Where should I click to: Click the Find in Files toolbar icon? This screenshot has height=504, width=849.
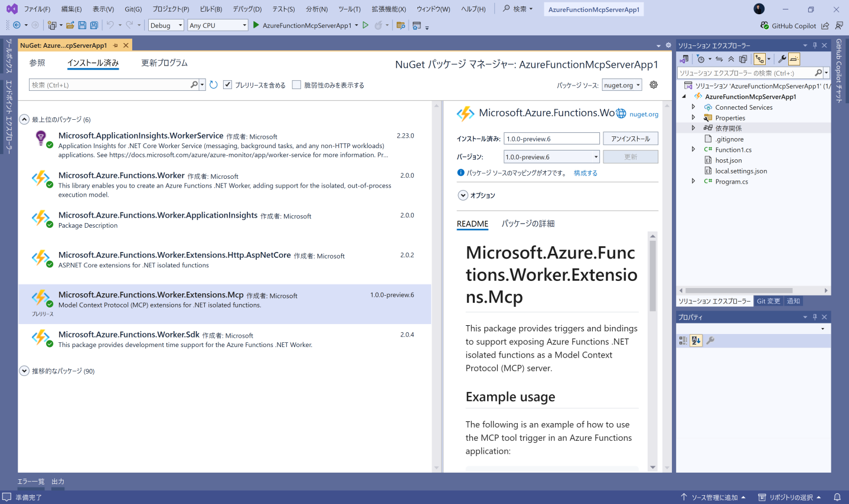pyautogui.click(x=401, y=25)
